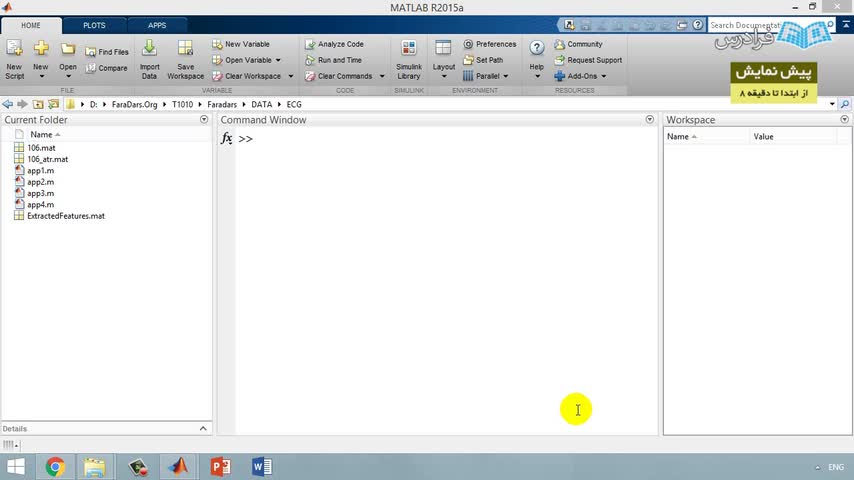This screenshot has height=480, width=854.
Task: Open Command Window actions menu
Action: click(x=649, y=119)
